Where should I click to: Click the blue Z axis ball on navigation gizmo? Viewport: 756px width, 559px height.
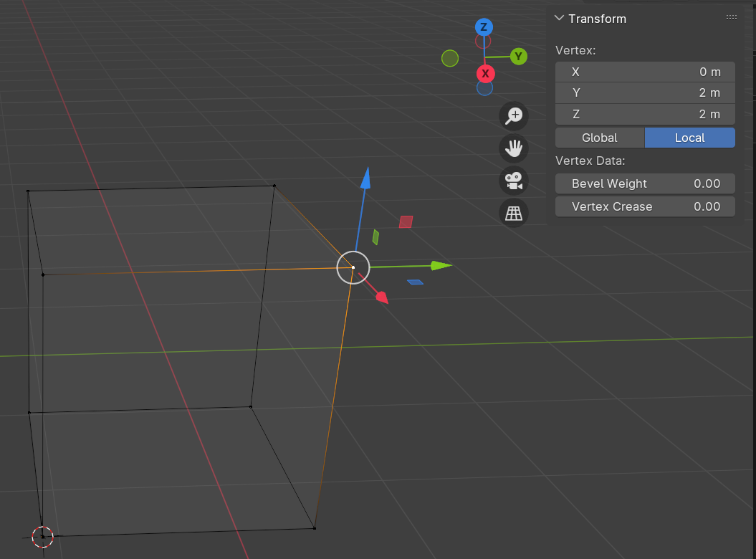click(x=484, y=27)
